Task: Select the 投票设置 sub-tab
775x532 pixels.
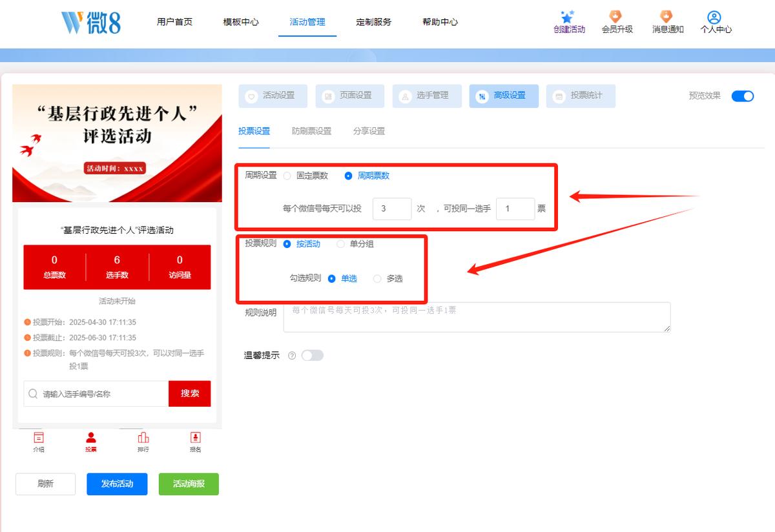Action: [254, 131]
